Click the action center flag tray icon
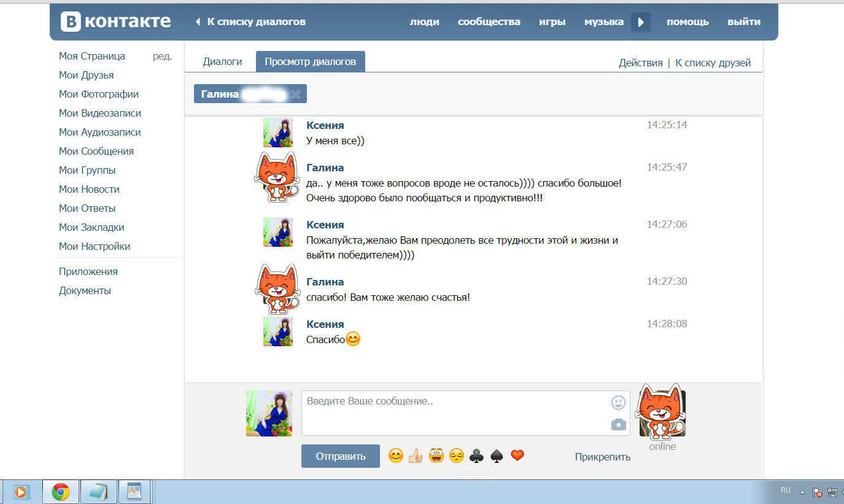The height and width of the screenshot is (504, 844). click(818, 492)
